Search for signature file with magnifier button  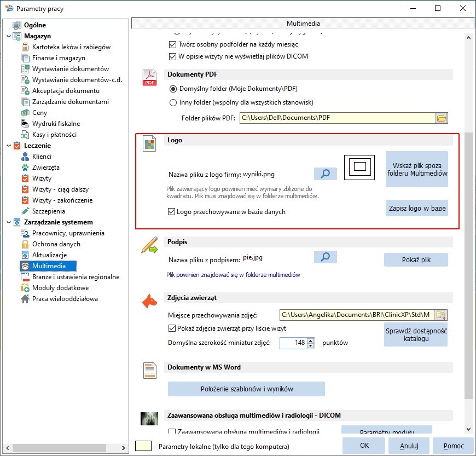pos(326,257)
